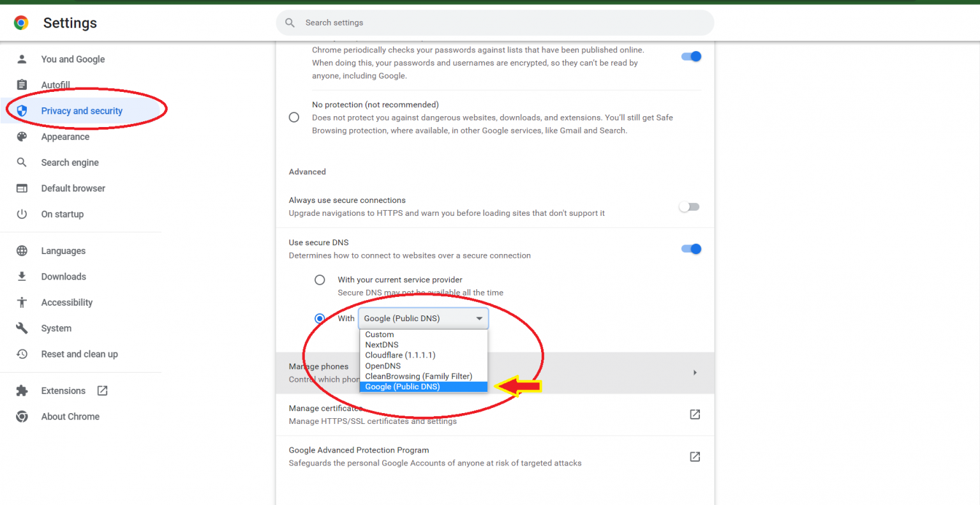Select With your current service provider option

coord(320,280)
